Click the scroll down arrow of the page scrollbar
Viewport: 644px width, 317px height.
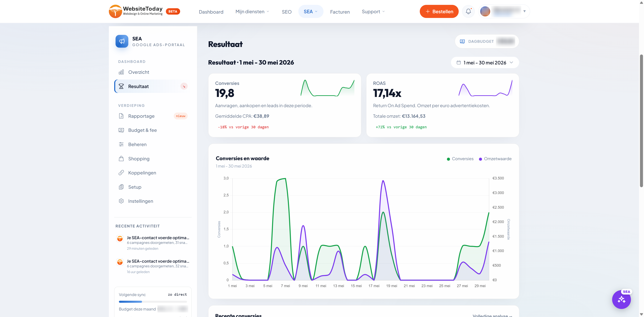click(x=641, y=314)
